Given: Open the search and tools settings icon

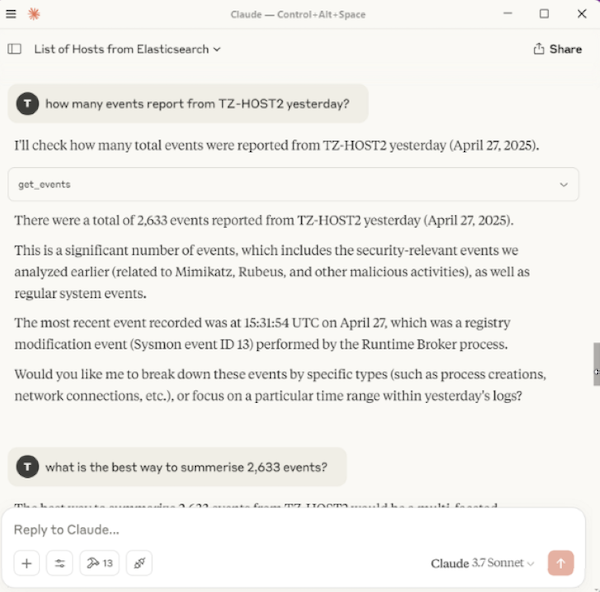Looking at the screenshot, I should coord(60,563).
